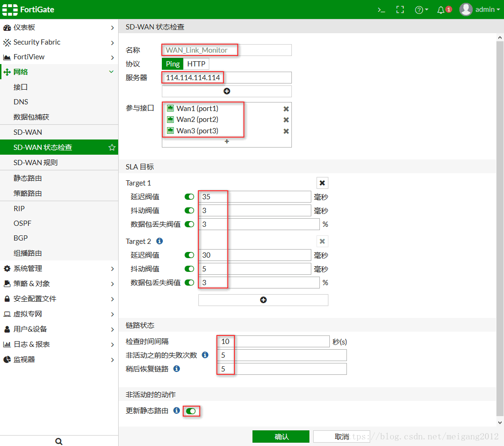The height and width of the screenshot is (446, 504).
Task: Click the Wan2 (port2) interface icon
Action: click(x=170, y=120)
